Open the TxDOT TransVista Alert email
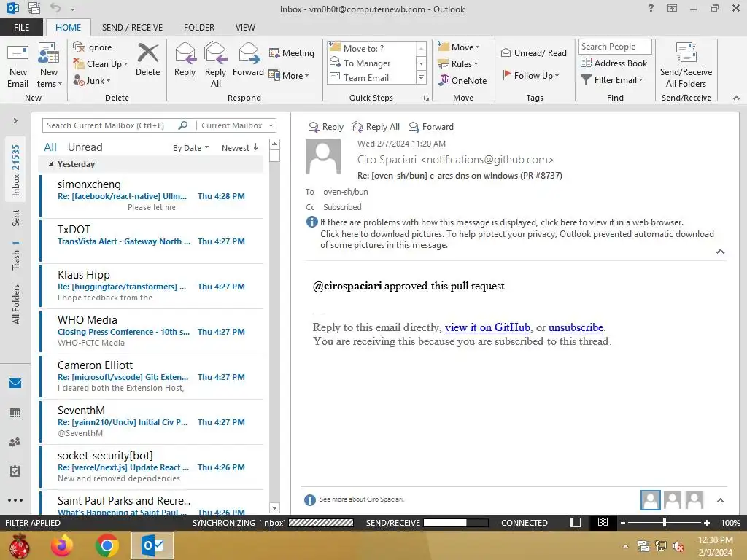 click(x=152, y=241)
